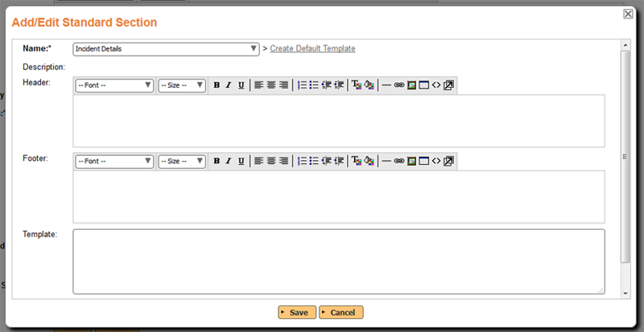Insert table in the Header editor
Viewport: 644px width, 332px height.
[423, 85]
